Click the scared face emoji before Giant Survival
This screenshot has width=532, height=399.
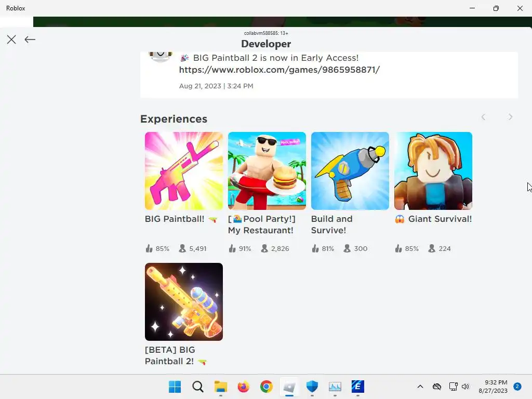(x=400, y=219)
